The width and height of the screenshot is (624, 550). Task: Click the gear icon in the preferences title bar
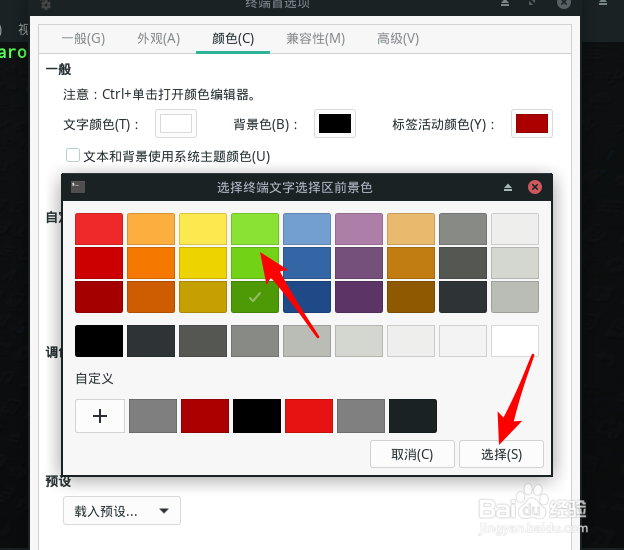46,5
